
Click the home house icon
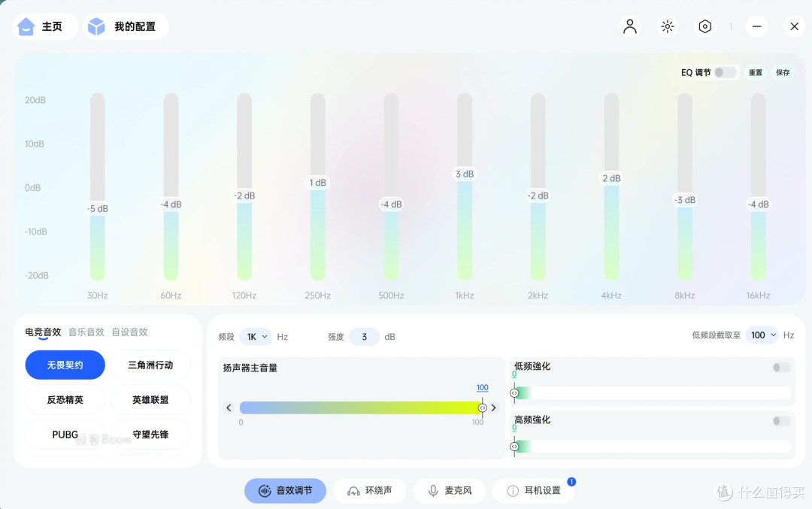point(26,26)
